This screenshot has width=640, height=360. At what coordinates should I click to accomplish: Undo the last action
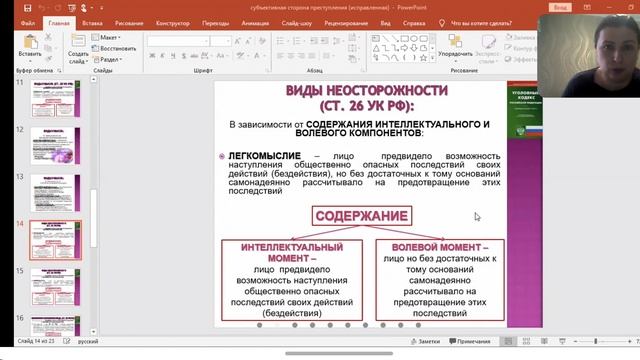[x=42, y=8]
